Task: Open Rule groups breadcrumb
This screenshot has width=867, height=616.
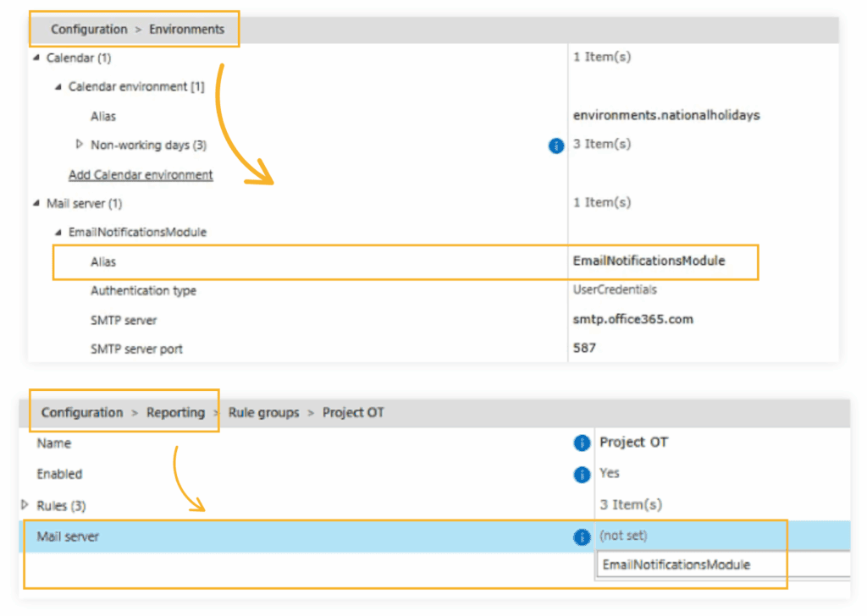Action: point(263,413)
